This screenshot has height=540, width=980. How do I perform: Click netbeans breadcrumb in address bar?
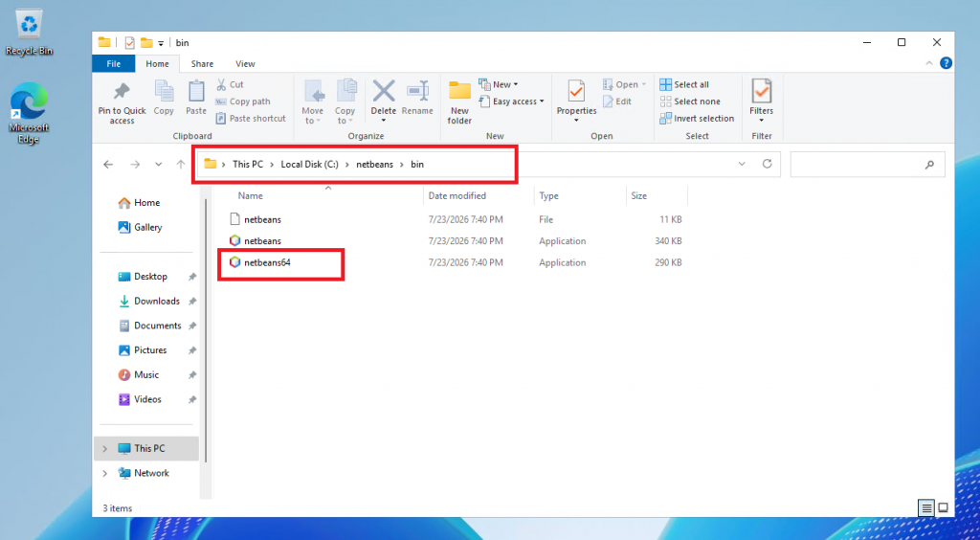pyautogui.click(x=374, y=165)
